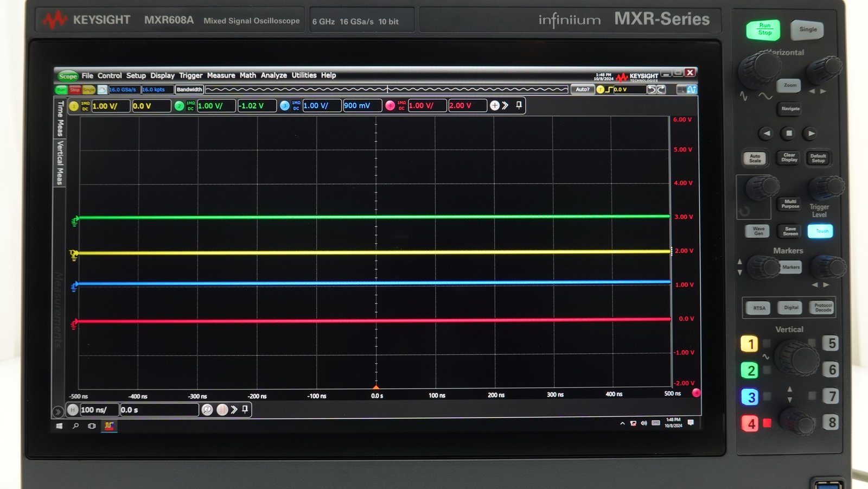Open the Setup menu
The image size is (868, 489).
pos(136,75)
